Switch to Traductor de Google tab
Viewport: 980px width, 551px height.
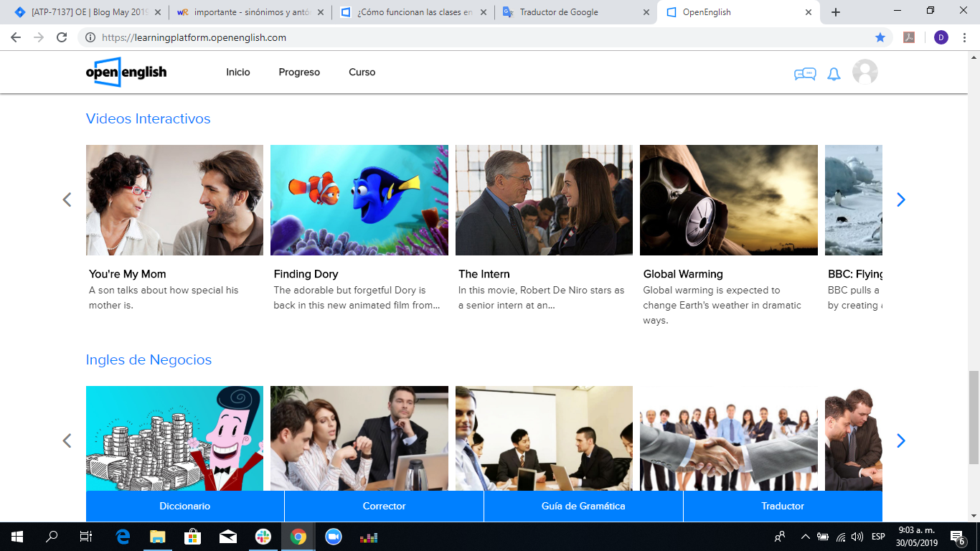point(574,12)
